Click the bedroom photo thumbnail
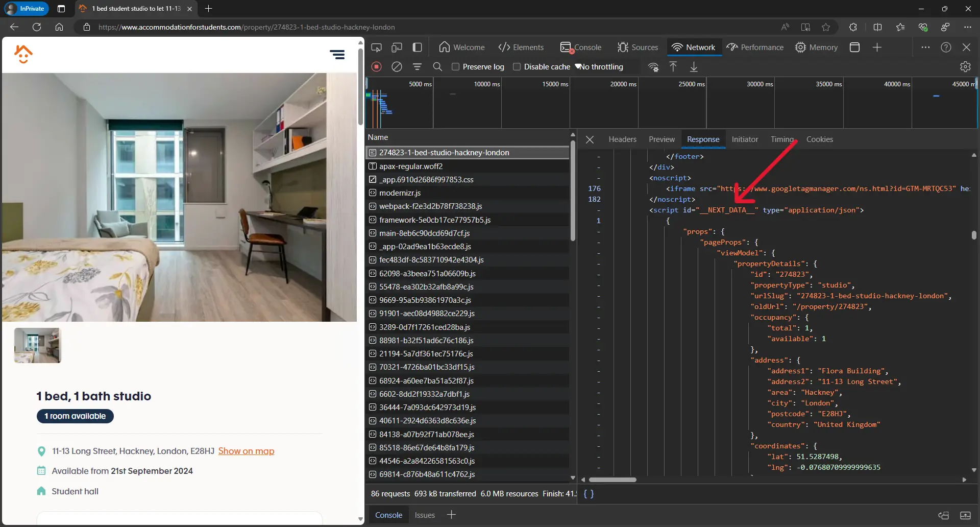The height and width of the screenshot is (527, 980). (37, 346)
